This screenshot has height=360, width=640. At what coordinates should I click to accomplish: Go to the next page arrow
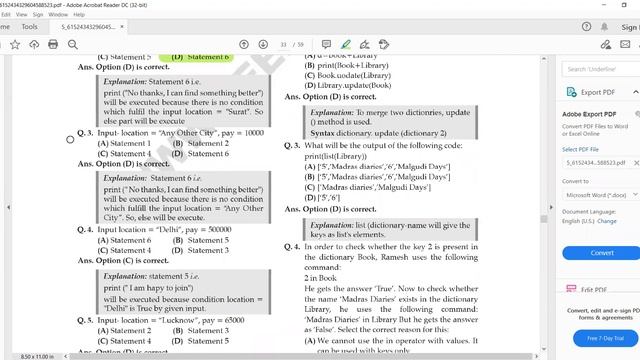click(x=263, y=44)
